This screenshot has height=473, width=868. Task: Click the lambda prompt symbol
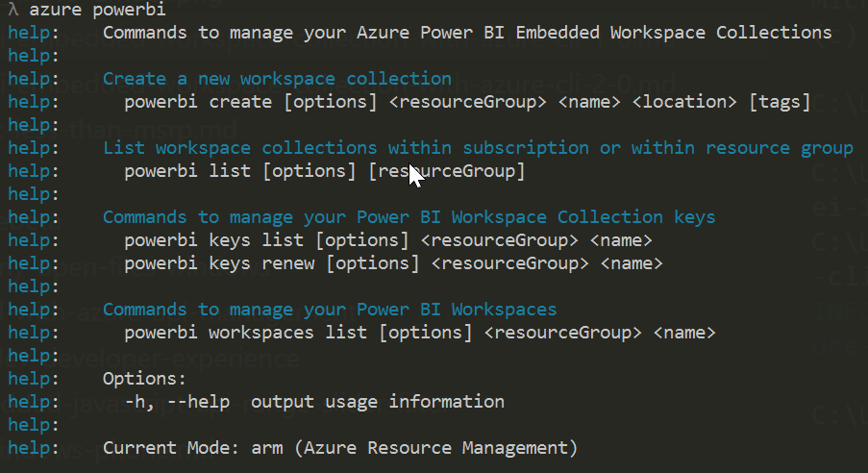click(12, 10)
